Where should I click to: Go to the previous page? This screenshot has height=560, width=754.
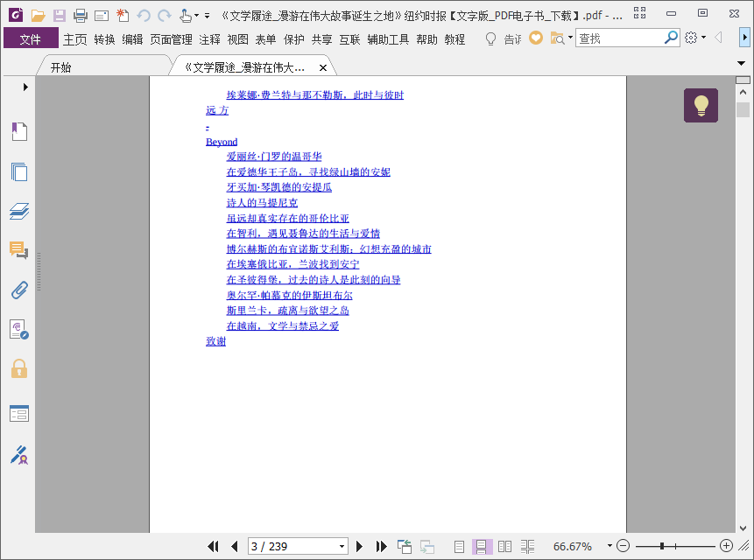[x=235, y=546]
